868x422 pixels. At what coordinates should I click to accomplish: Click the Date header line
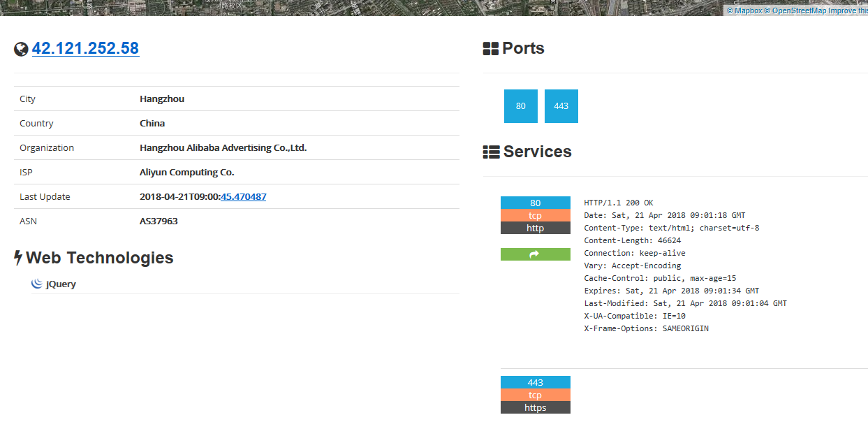pos(665,215)
